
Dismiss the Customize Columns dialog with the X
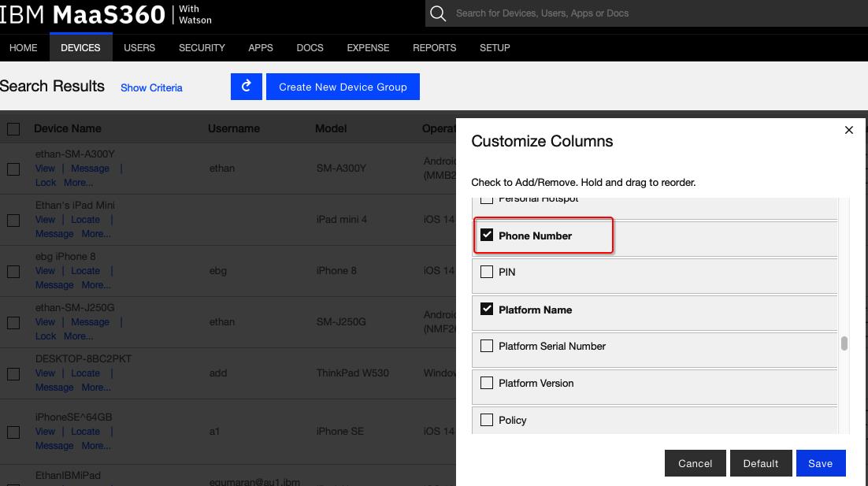[849, 130]
